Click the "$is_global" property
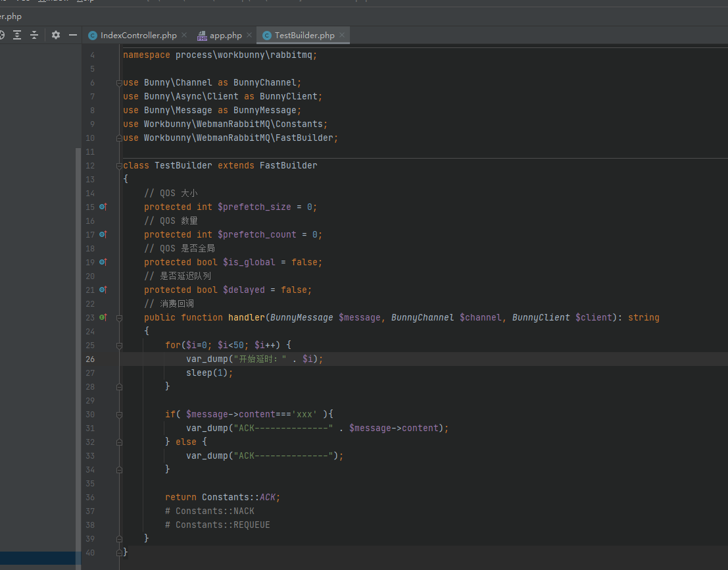The height and width of the screenshot is (570, 728). pos(249,262)
